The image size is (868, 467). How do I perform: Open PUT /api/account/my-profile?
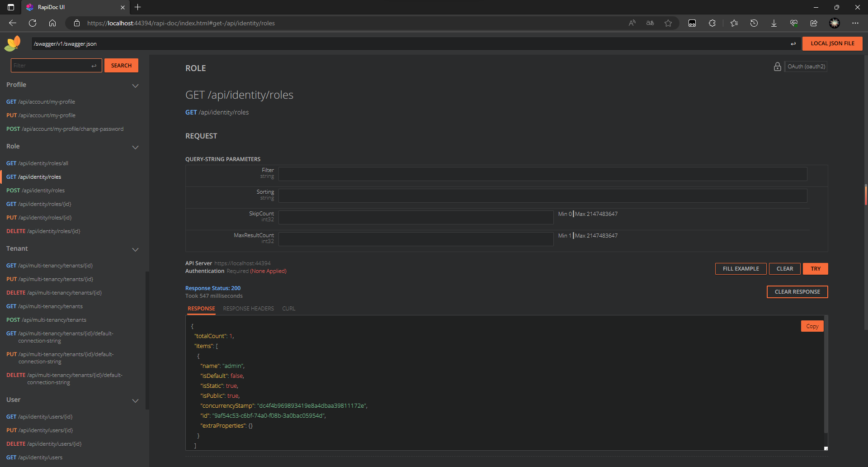pyautogui.click(x=41, y=115)
